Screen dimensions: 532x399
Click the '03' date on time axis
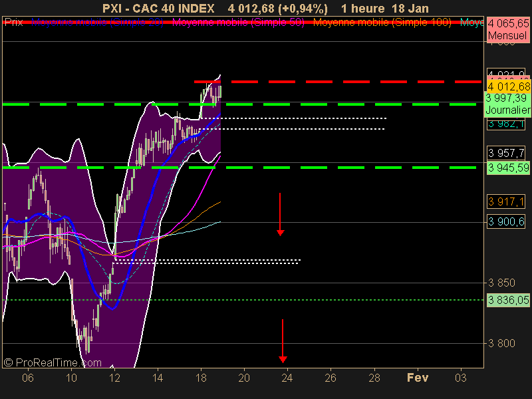pos(461,378)
